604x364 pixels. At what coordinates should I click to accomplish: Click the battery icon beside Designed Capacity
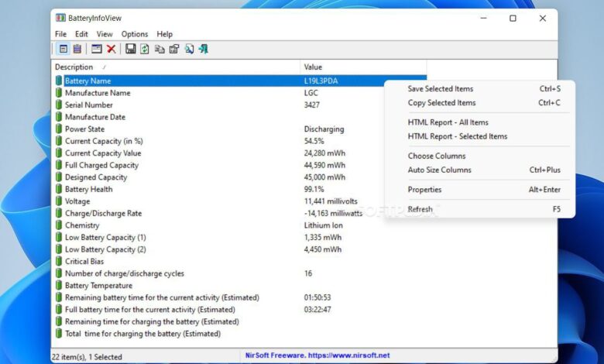(59, 177)
